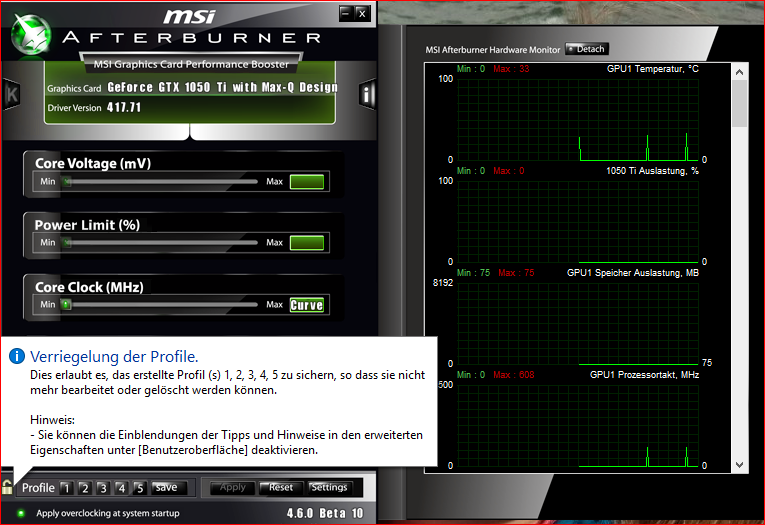Close the Afterburner window
This screenshot has height=525, width=765.
click(362, 13)
